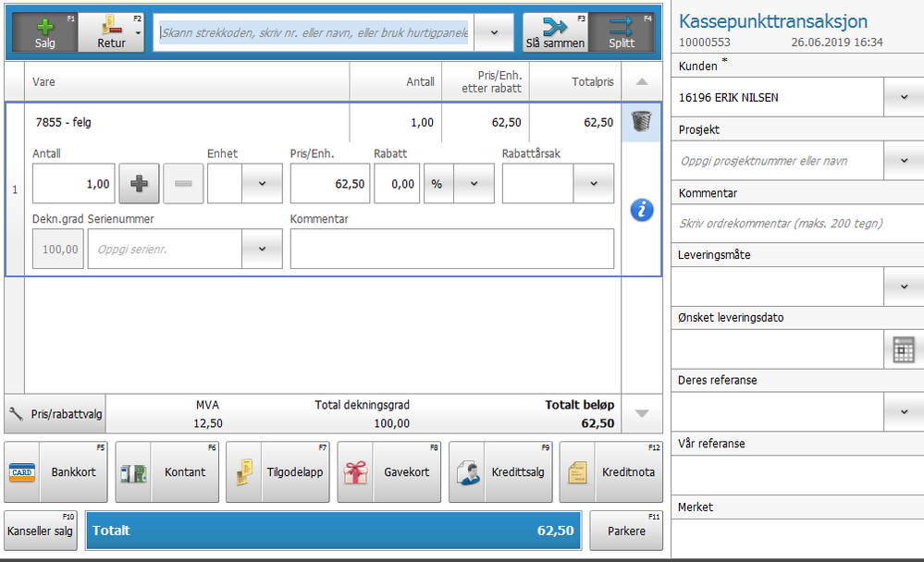924x562 pixels.
Task: Click the Kassepunkttransaksjon heading
Action: point(773,21)
